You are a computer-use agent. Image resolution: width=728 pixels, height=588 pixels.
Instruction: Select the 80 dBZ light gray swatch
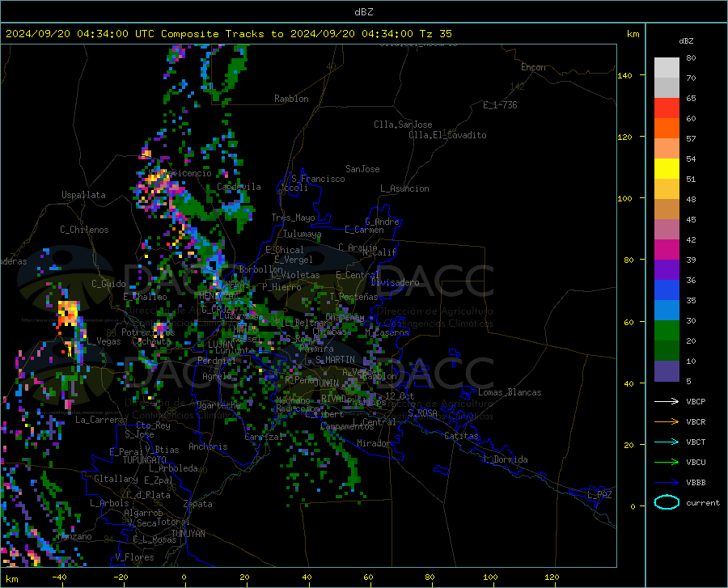tap(667, 68)
